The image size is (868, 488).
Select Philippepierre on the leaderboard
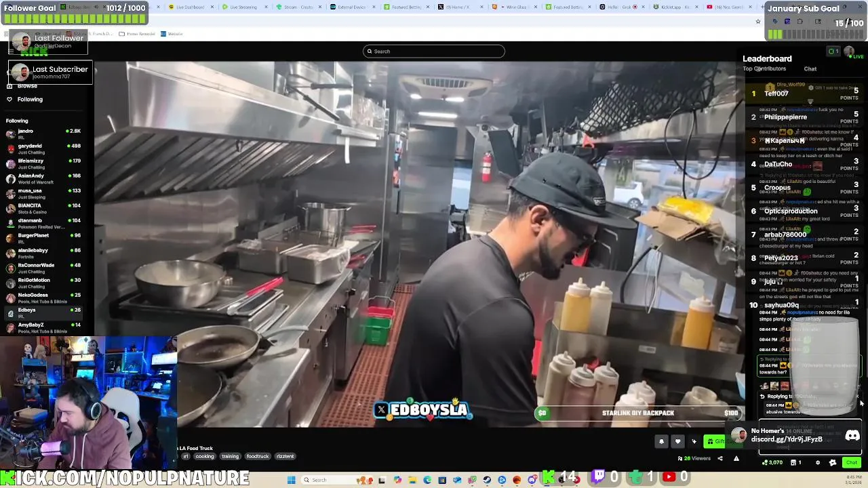(806, 117)
